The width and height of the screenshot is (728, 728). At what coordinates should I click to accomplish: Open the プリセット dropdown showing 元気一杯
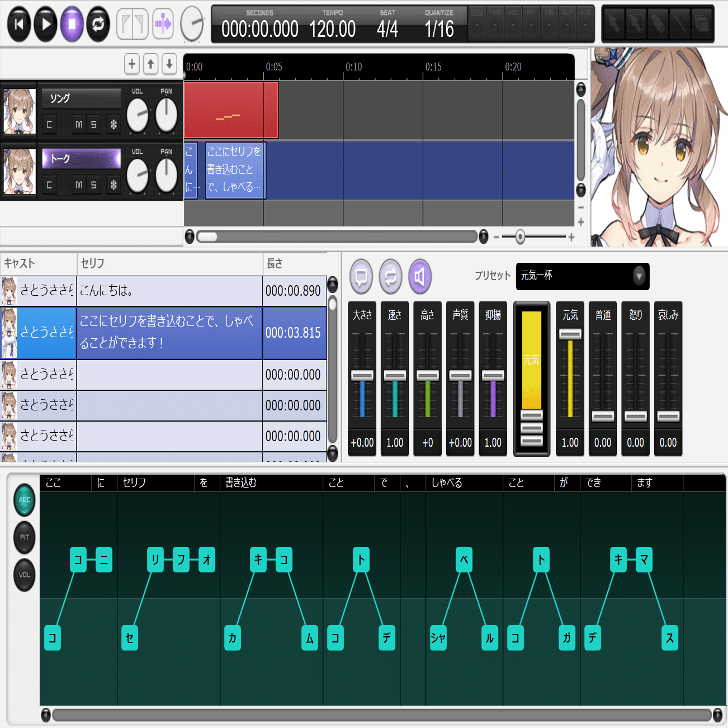(583, 276)
